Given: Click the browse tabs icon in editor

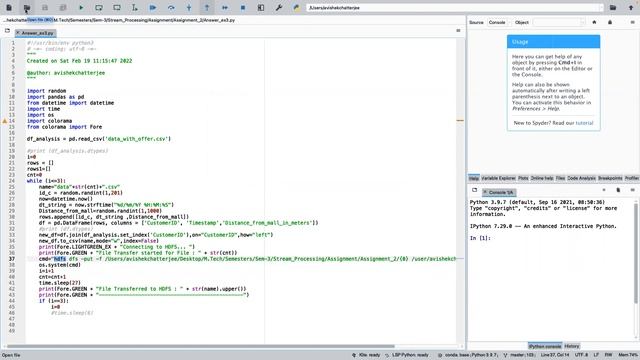Looking at the screenshot, I should [7, 31].
